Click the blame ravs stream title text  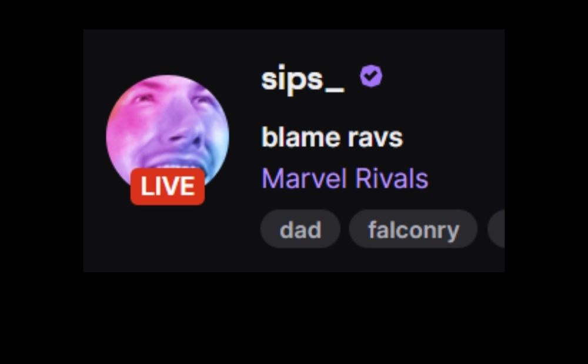[x=332, y=137]
